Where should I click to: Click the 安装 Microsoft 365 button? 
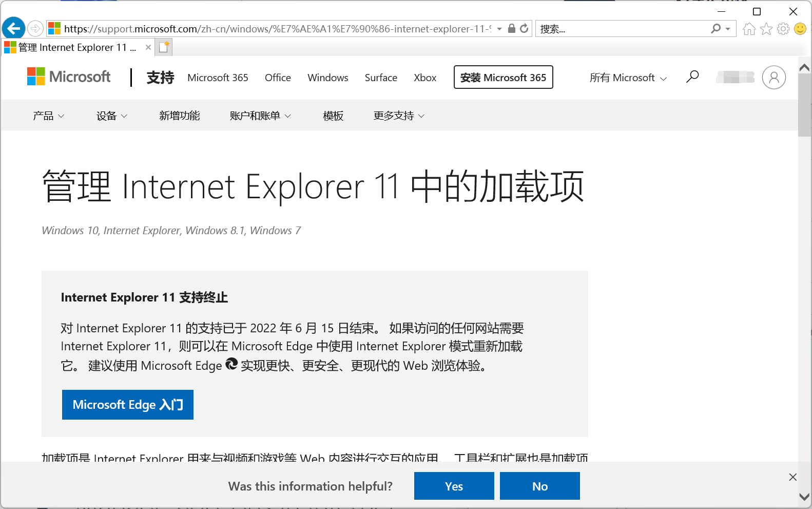click(503, 78)
